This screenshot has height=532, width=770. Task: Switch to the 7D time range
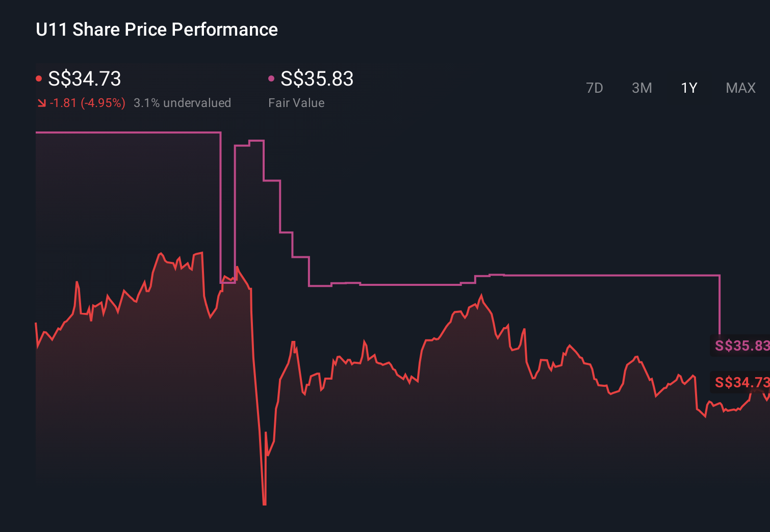coord(595,88)
